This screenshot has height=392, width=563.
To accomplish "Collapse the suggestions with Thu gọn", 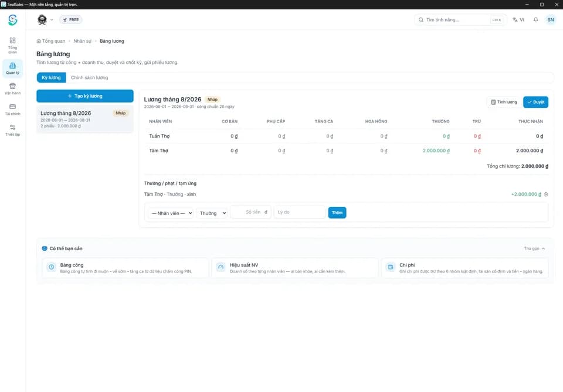I will point(534,248).
